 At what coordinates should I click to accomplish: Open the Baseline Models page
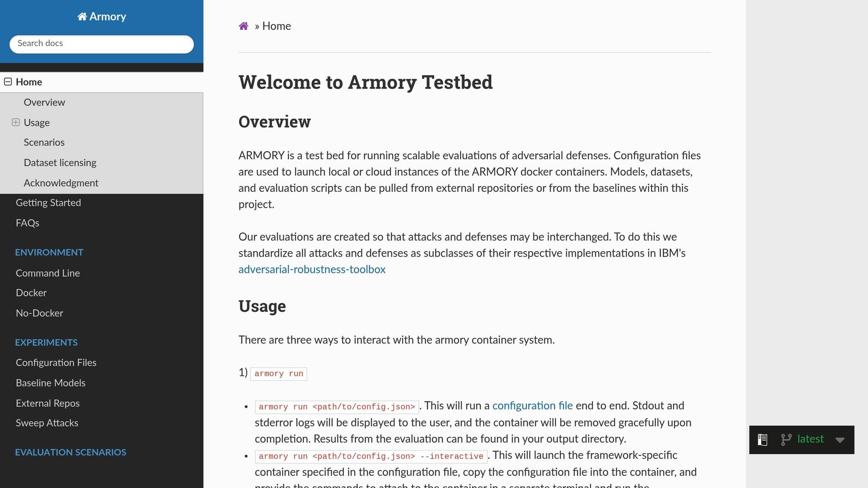coord(51,383)
